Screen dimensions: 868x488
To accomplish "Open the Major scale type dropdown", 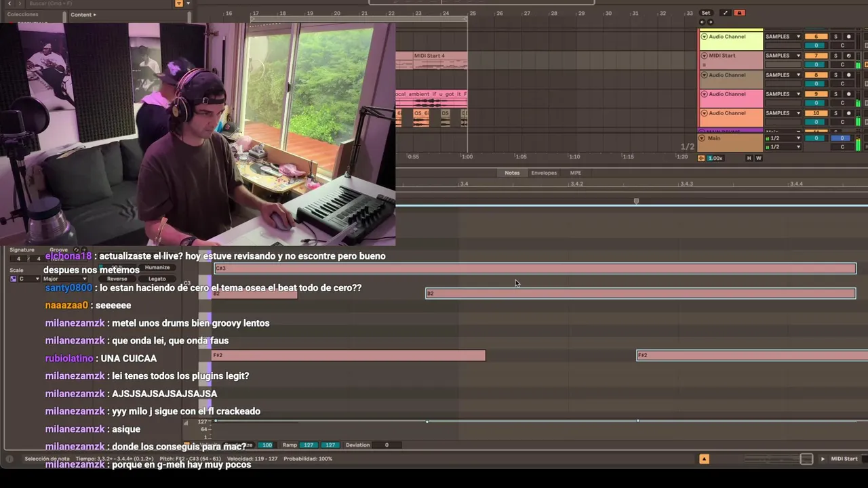I will [65, 279].
